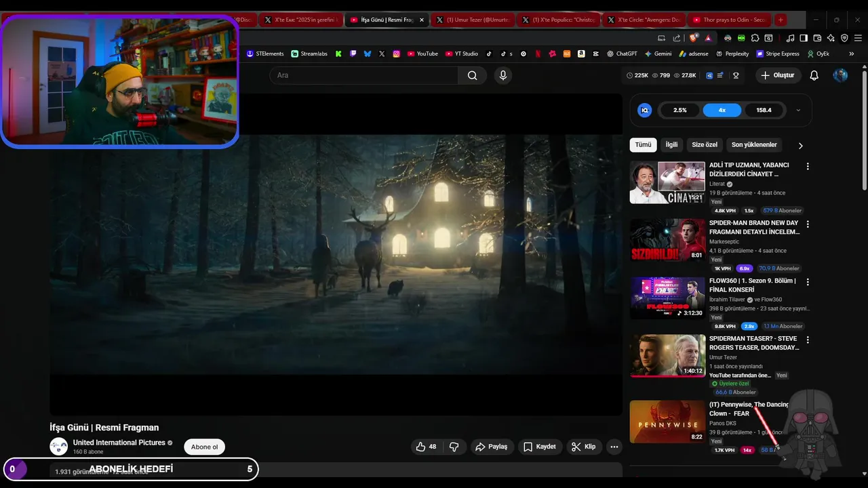Open the Netflix bookmark icon
This screenshot has width=868, height=488.
coord(538,54)
